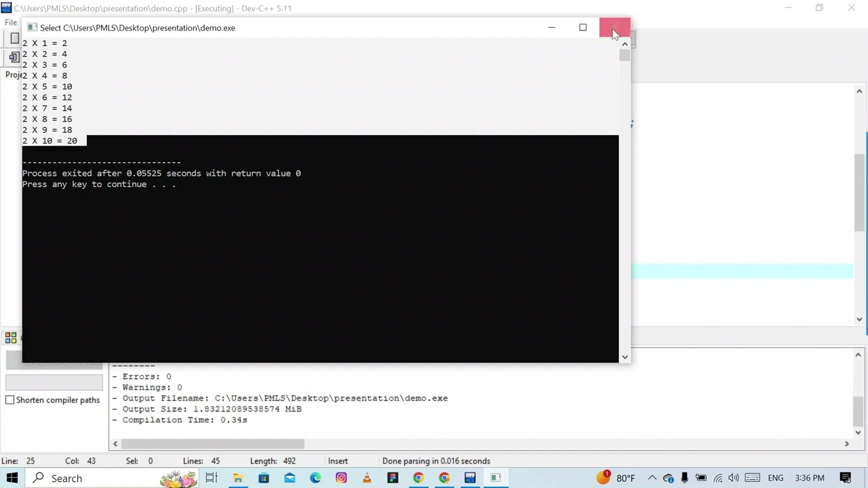Click the Compiler tab grid icon
This screenshot has height=488, width=868.
(x=11, y=338)
